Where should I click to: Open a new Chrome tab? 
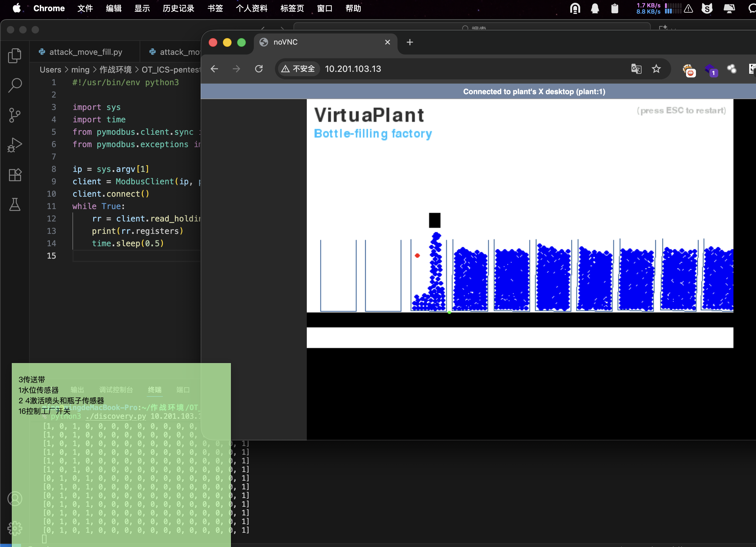(410, 42)
